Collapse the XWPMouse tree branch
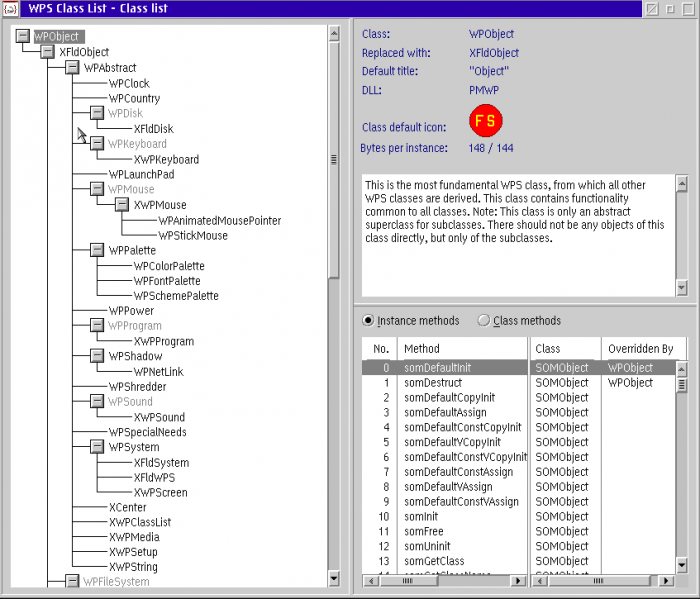 pyautogui.click(x=121, y=205)
